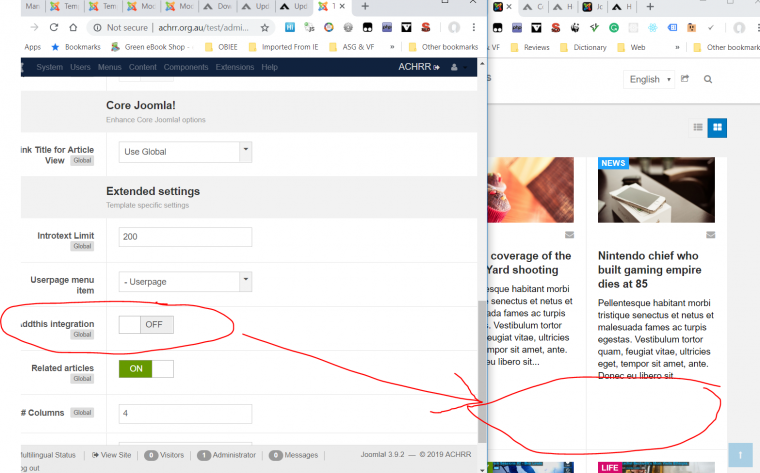Open the Dictionary bookmark folder in right browser
Screen dimensions: 760x473
coord(583,47)
